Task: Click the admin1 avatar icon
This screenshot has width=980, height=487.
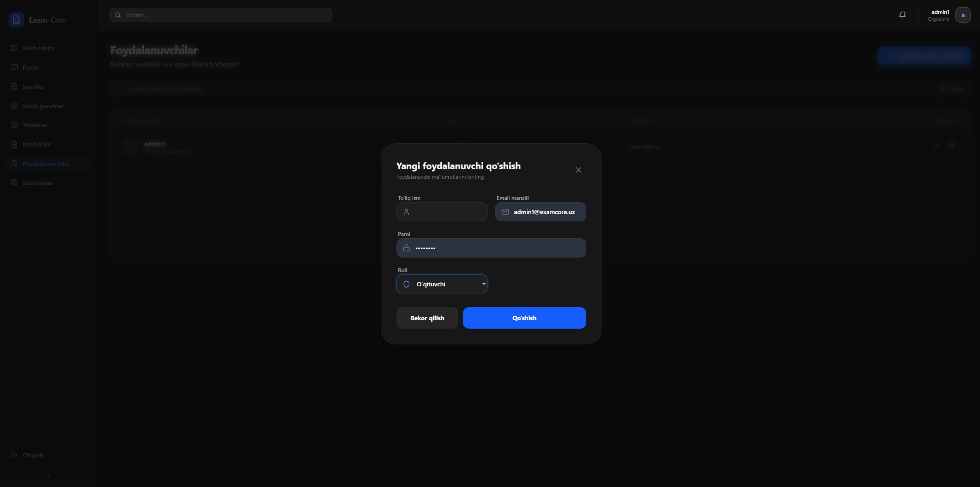Action: [x=962, y=15]
